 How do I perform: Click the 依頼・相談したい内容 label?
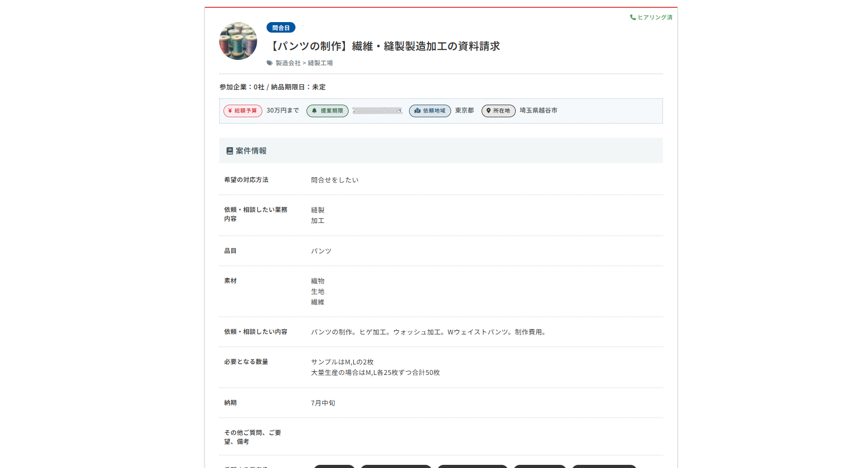[256, 332]
